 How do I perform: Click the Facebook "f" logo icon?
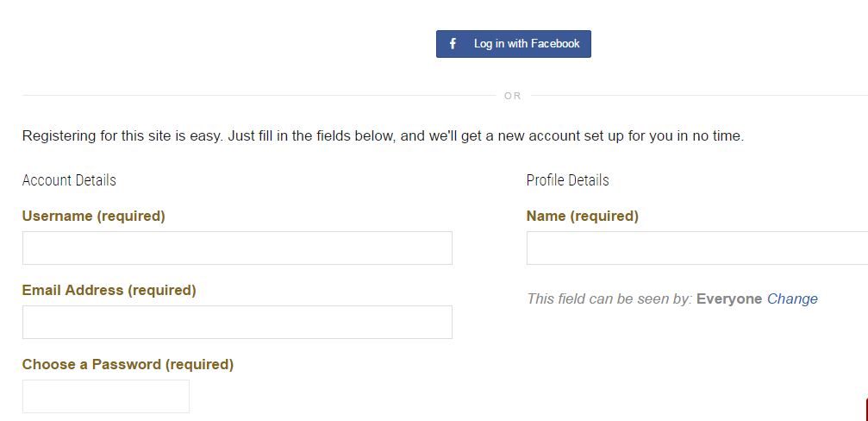[453, 44]
